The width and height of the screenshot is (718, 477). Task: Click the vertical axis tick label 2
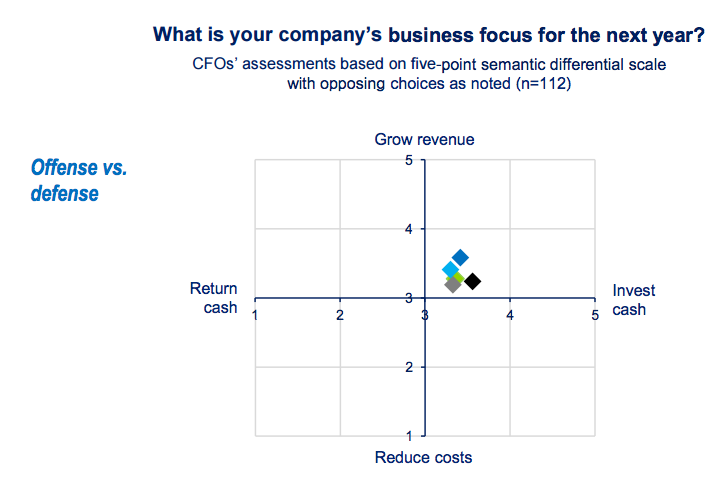tap(409, 367)
